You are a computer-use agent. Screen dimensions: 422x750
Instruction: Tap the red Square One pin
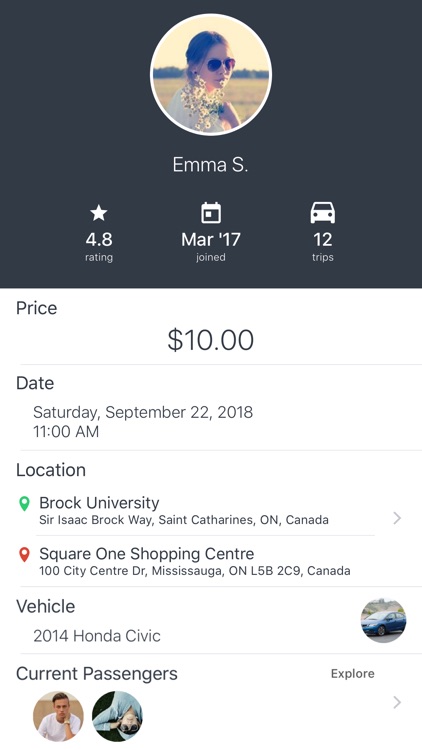[x=24, y=554]
